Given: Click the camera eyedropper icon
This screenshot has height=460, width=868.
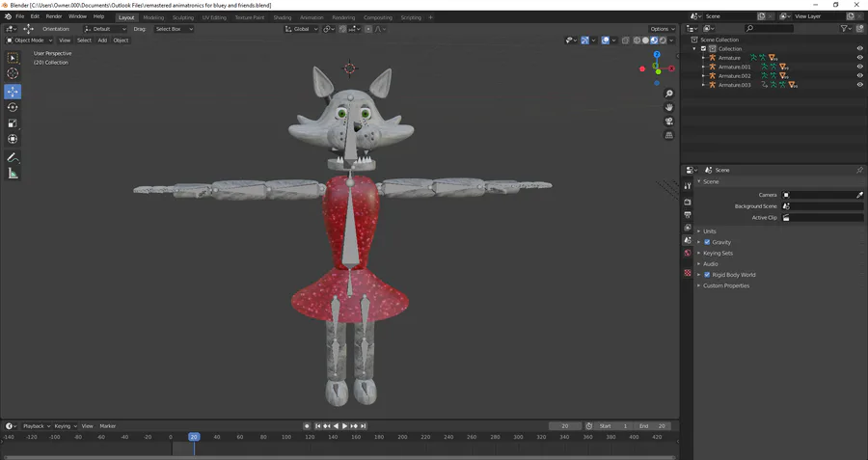Looking at the screenshot, I should coord(859,195).
